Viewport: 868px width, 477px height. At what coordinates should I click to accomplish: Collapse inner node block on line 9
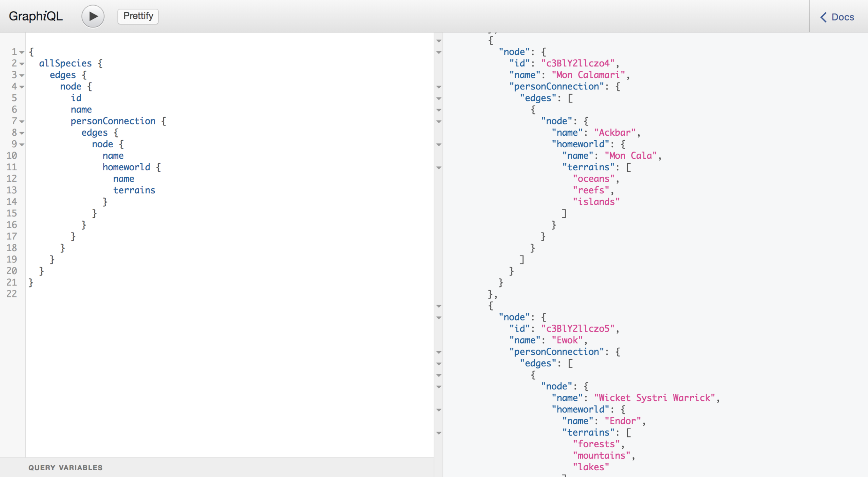[22, 145]
